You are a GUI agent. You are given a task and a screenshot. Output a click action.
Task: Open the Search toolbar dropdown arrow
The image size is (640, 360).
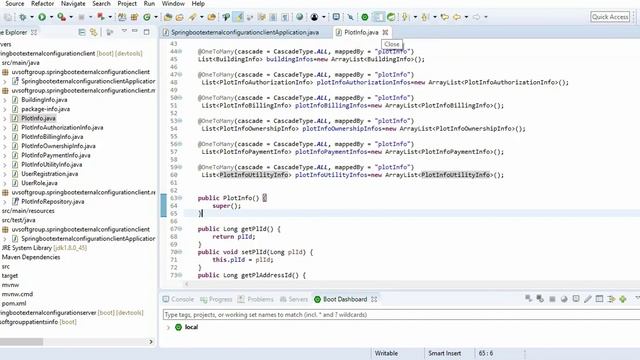pyautogui.click(x=202, y=17)
